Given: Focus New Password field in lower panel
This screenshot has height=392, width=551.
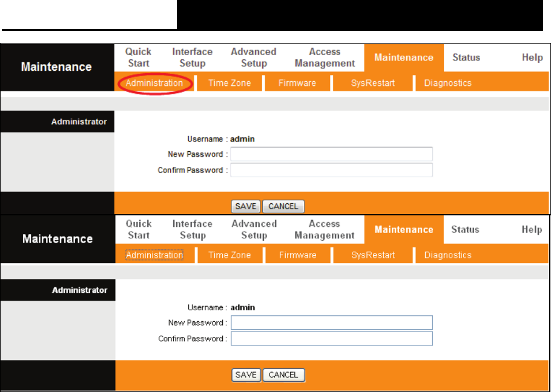Looking at the screenshot, I should (x=332, y=322).
